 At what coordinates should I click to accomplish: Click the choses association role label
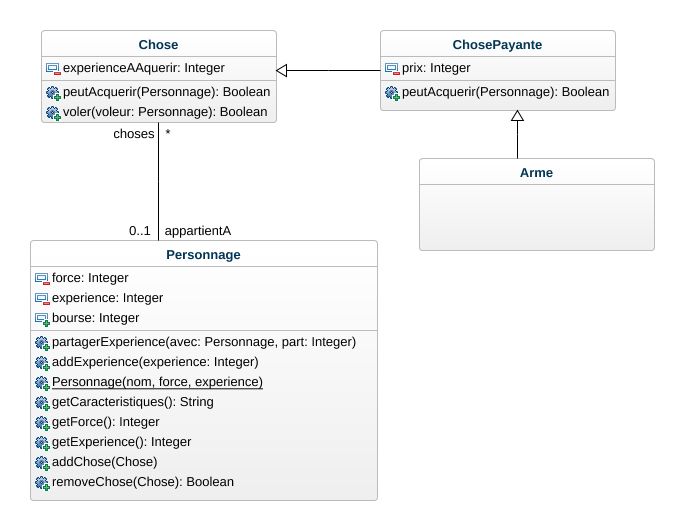pyautogui.click(x=134, y=133)
